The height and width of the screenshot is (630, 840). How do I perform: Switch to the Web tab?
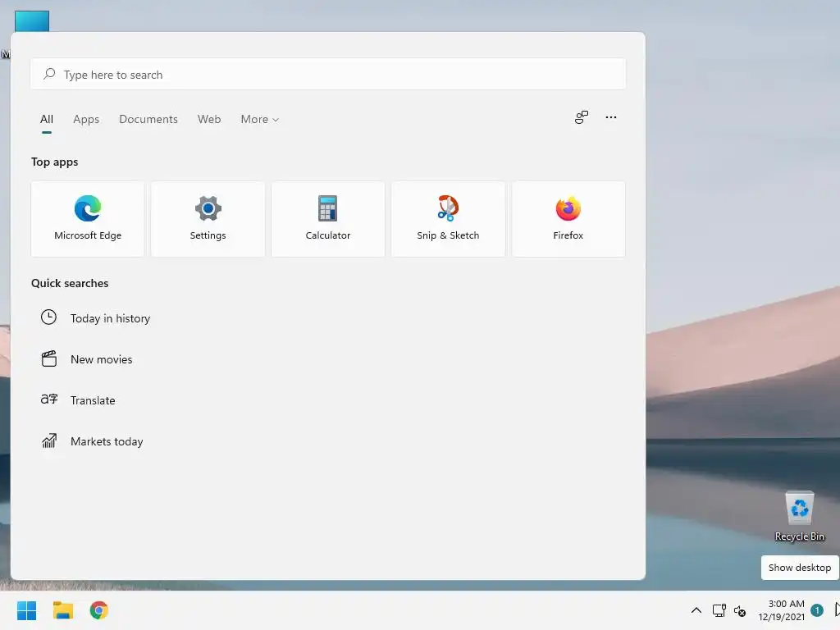point(209,120)
